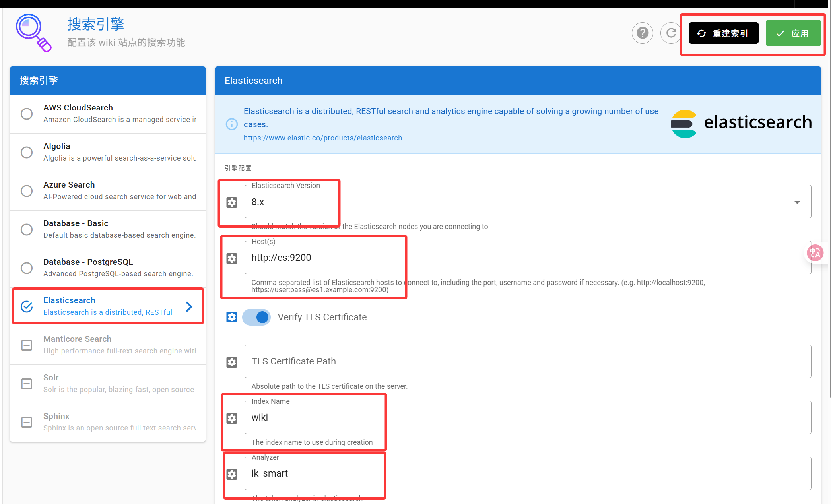Select the Elasticsearch Version 8.x combo box
Image resolution: width=831 pixels, height=504 pixels.
click(528, 202)
